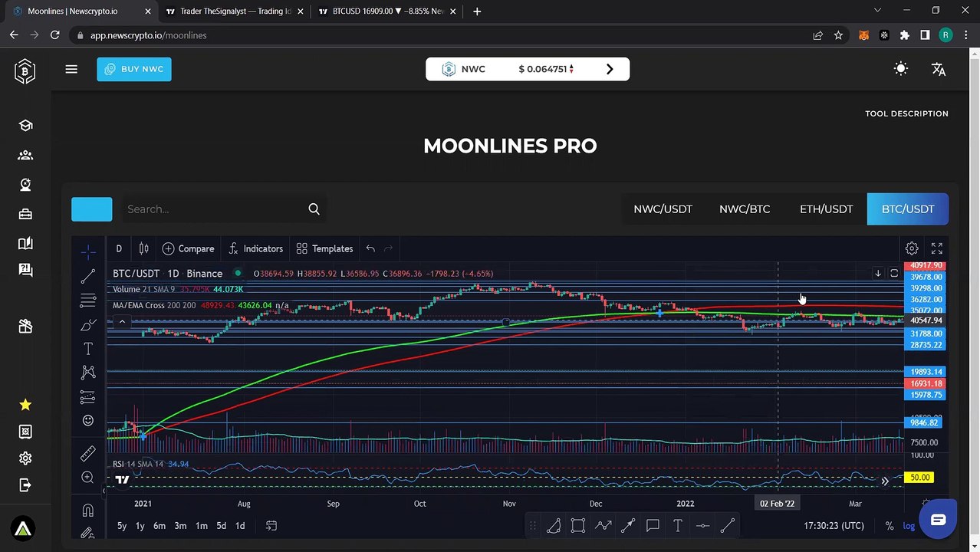Undo the last chart action
980x552 pixels.
(x=370, y=248)
